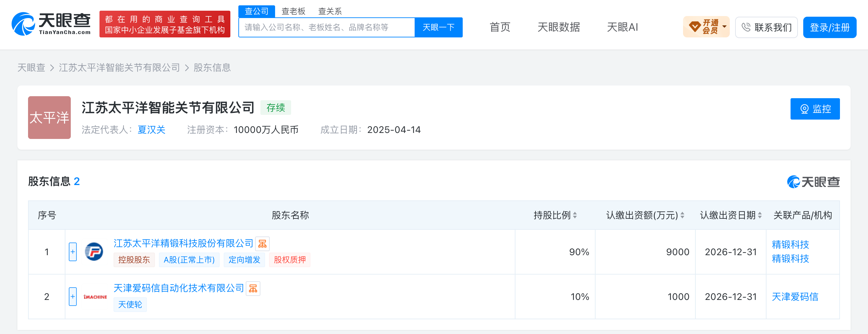Switch to 查公司 search tab
The image size is (868, 334).
coord(256,11)
